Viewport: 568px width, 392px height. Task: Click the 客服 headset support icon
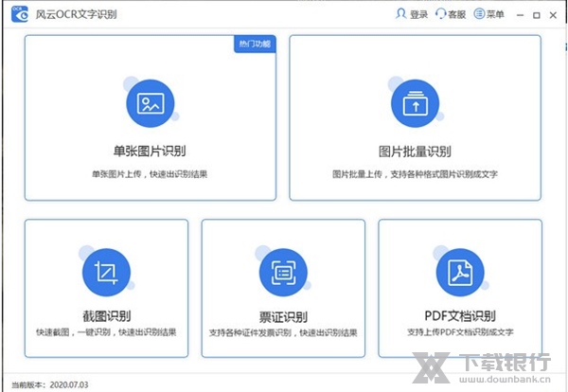pos(440,14)
